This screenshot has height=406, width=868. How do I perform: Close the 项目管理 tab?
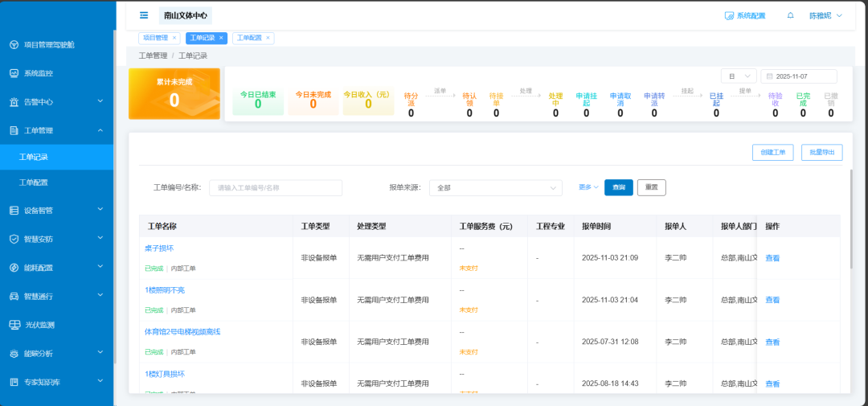pyautogui.click(x=174, y=38)
